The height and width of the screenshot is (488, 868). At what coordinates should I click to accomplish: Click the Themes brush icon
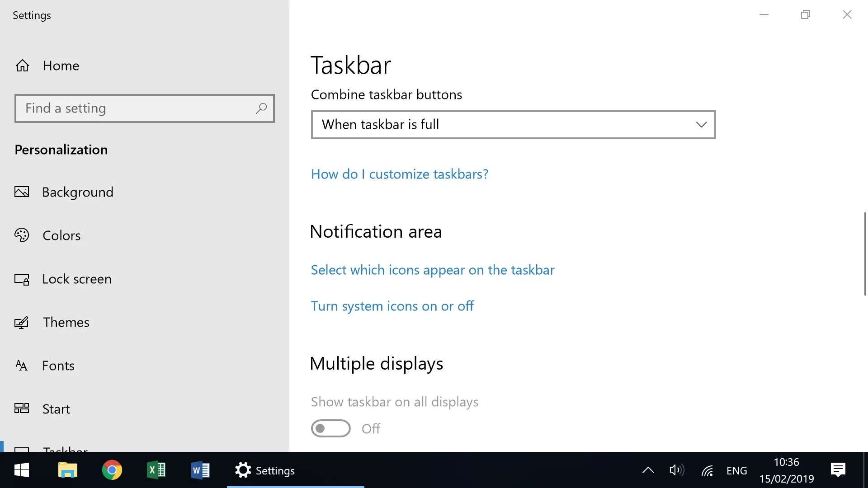[x=22, y=323]
